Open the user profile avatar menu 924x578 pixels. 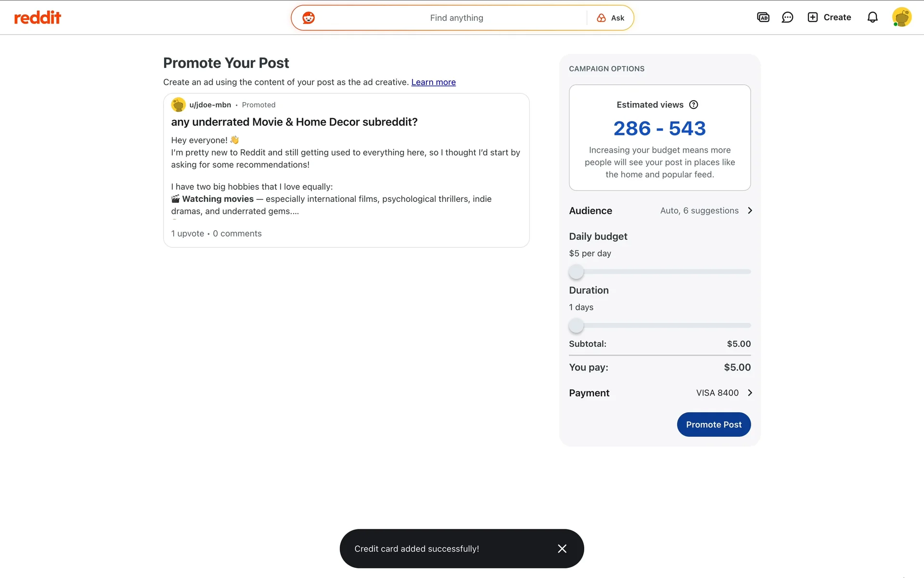[x=901, y=17]
